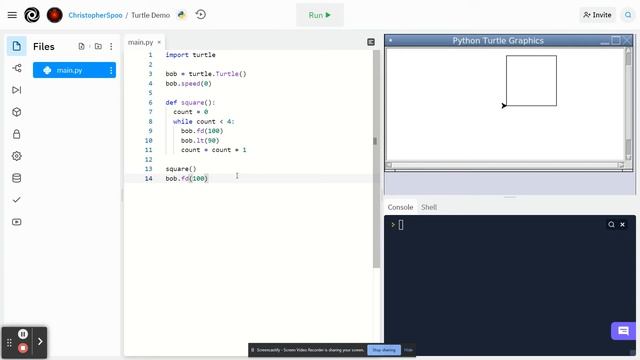This screenshot has height=360, width=640.
Task: Click the Replit spiral logo
Action: 32,15
